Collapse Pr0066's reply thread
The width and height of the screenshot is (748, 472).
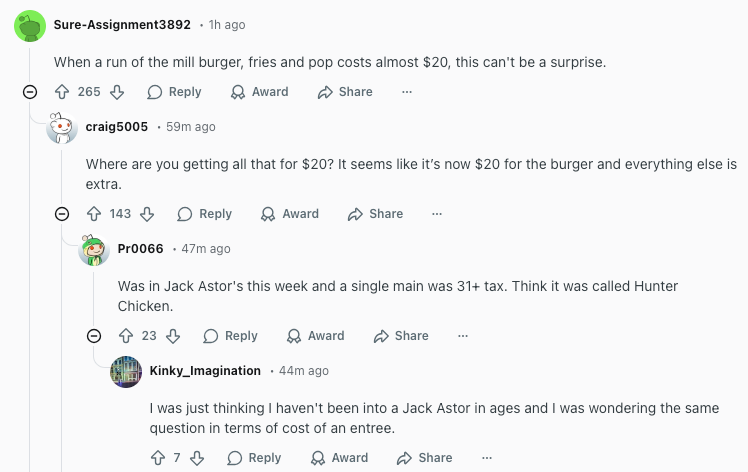click(x=94, y=336)
